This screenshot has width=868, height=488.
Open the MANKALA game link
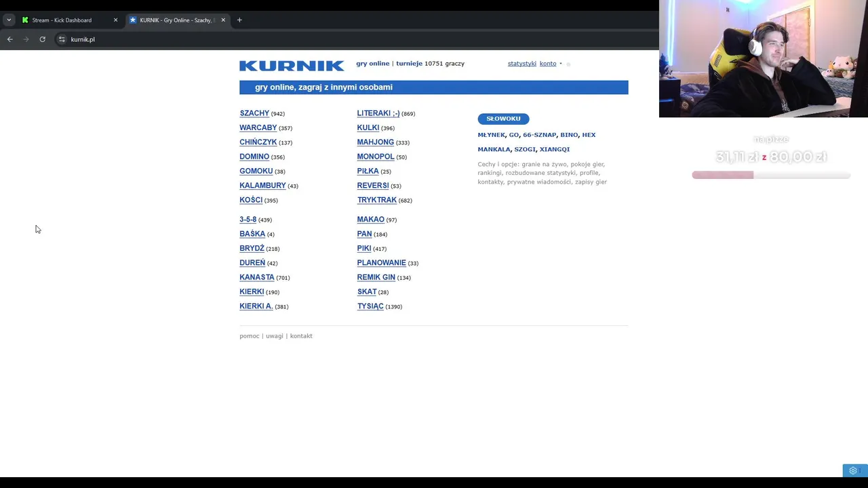(494, 149)
